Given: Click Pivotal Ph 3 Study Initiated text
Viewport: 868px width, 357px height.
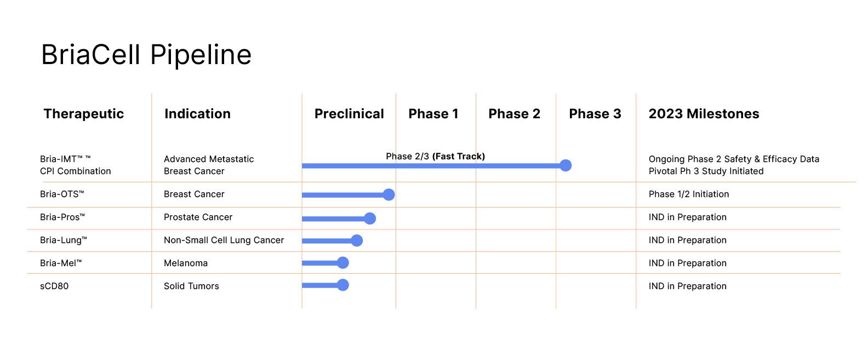Looking at the screenshot, I should [x=706, y=171].
